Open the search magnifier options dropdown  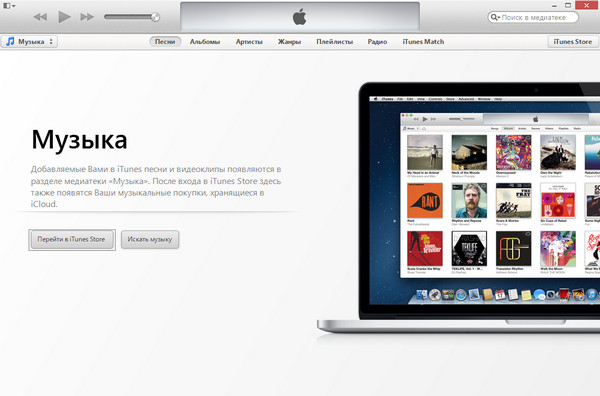click(495, 17)
